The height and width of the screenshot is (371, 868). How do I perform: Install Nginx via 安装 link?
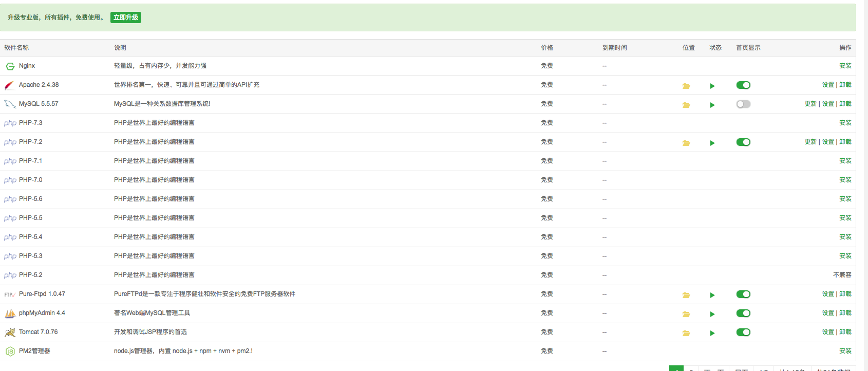845,66
